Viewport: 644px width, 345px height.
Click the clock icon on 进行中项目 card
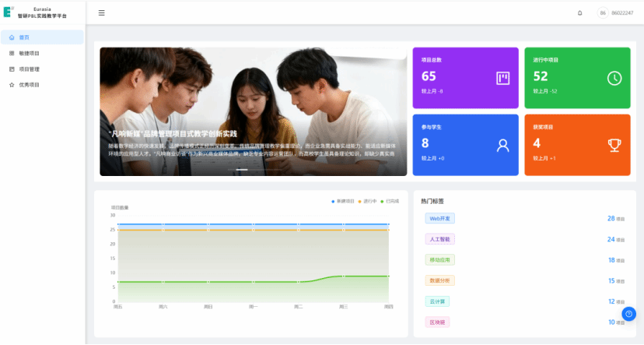click(614, 78)
